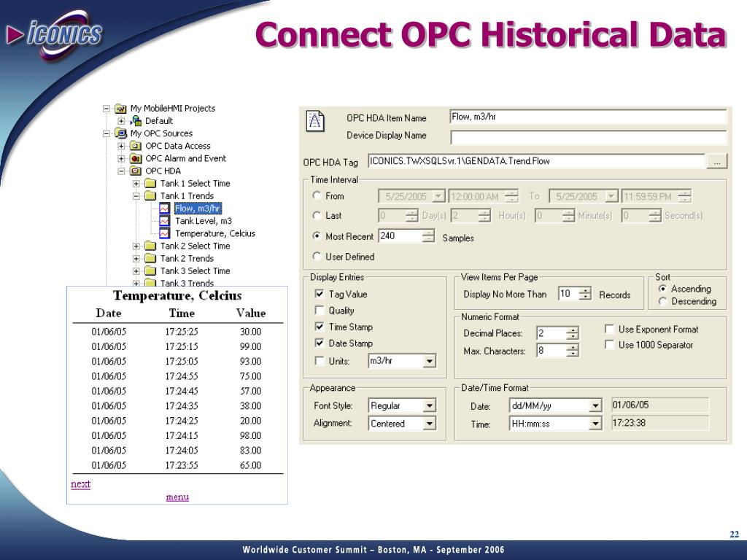Click the Temperature, Celcius trend icon in tree
747x560 pixels.
pyautogui.click(x=164, y=233)
